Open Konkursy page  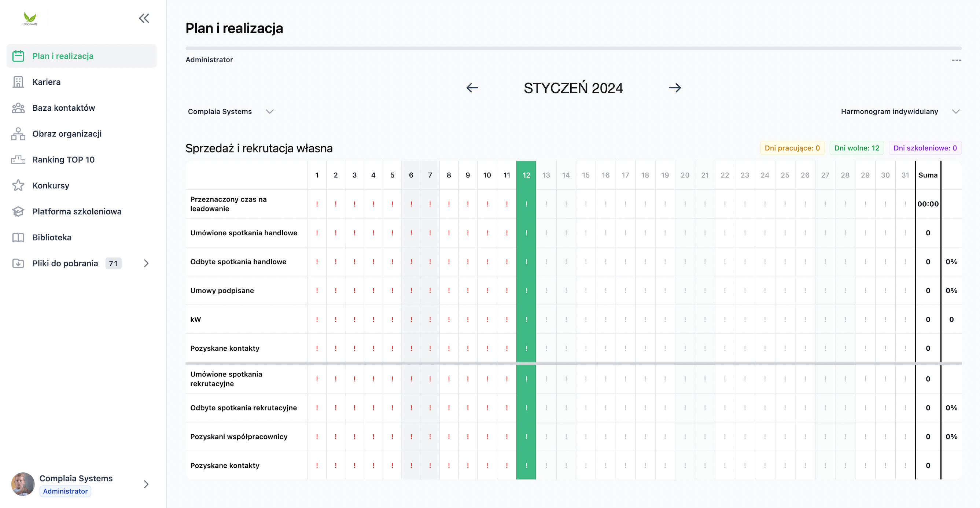81,185
